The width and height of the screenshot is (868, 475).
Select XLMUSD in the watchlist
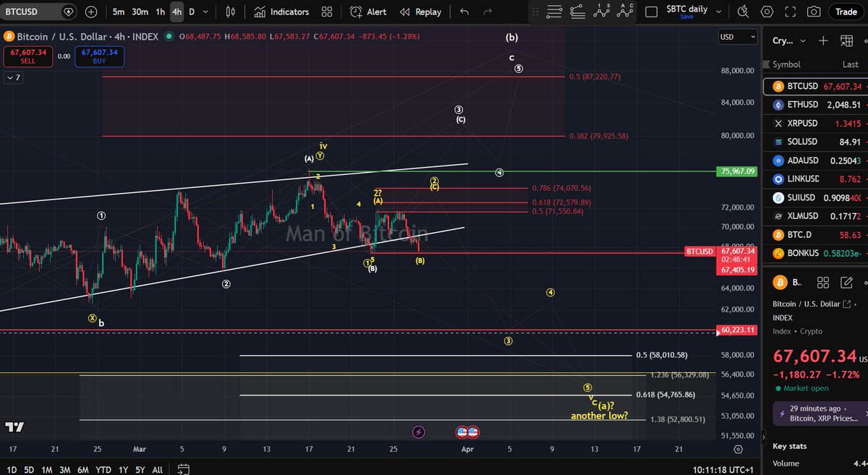(815, 216)
